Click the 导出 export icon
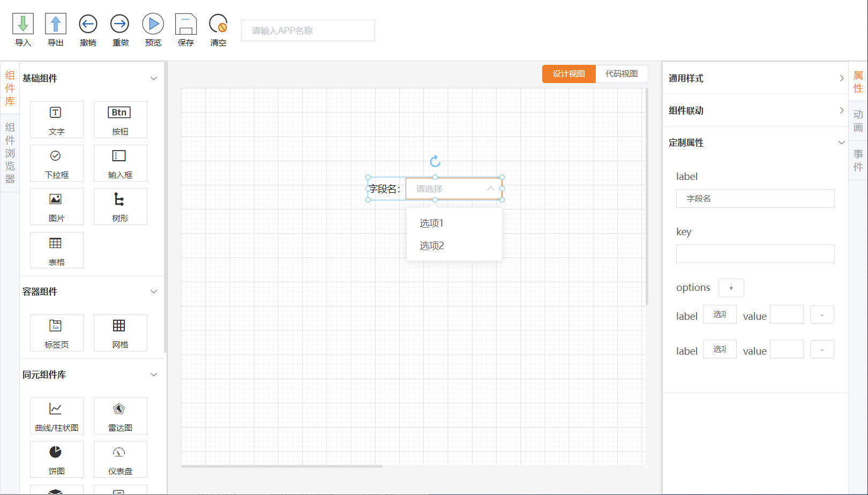 tap(56, 24)
